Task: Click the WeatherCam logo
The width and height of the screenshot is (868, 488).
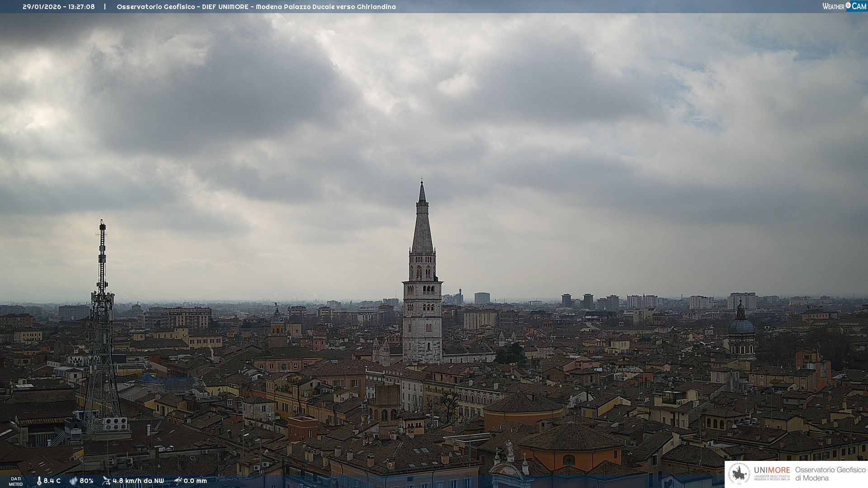Action: (844, 6)
